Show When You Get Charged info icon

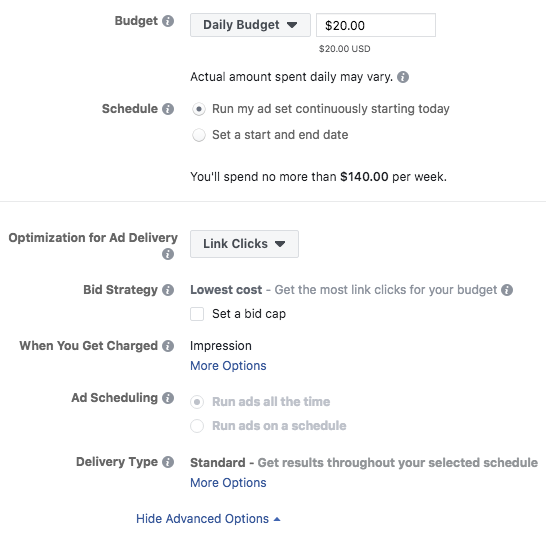(168, 346)
